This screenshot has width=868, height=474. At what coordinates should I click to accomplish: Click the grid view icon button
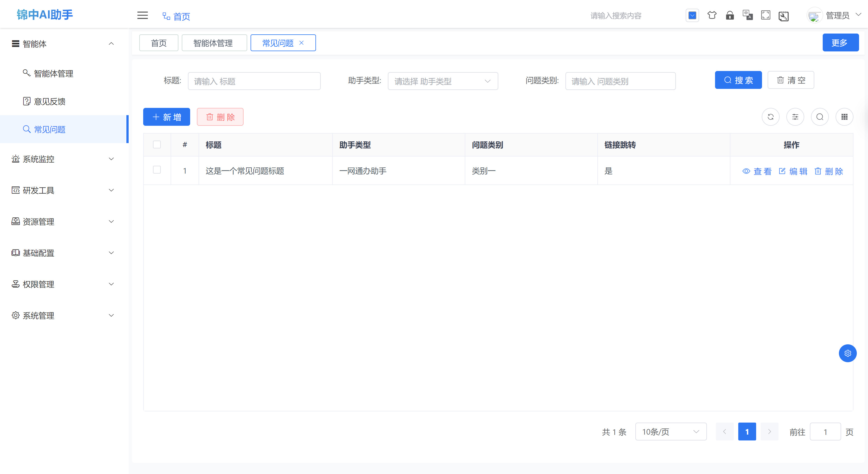pyautogui.click(x=844, y=117)
